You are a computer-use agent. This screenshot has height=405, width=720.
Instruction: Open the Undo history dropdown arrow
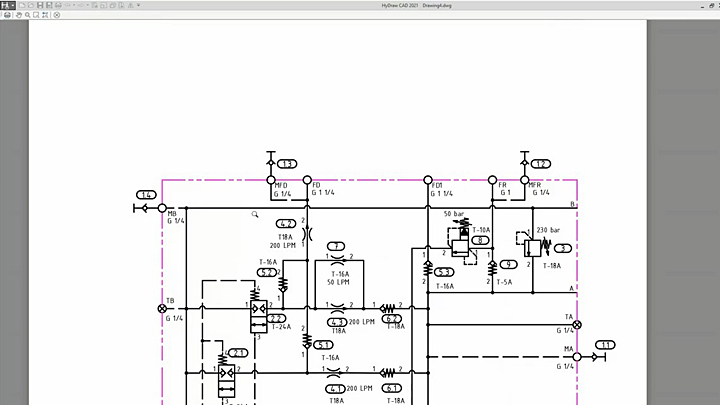74,5
